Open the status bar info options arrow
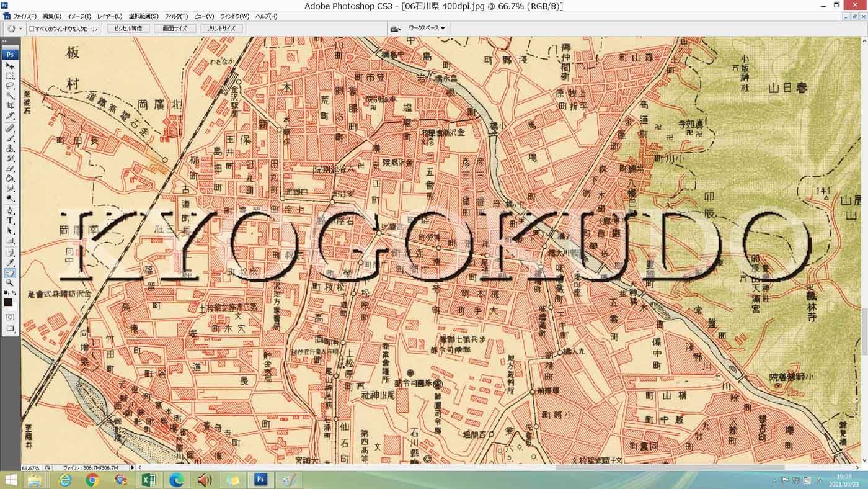 point(132,468)
